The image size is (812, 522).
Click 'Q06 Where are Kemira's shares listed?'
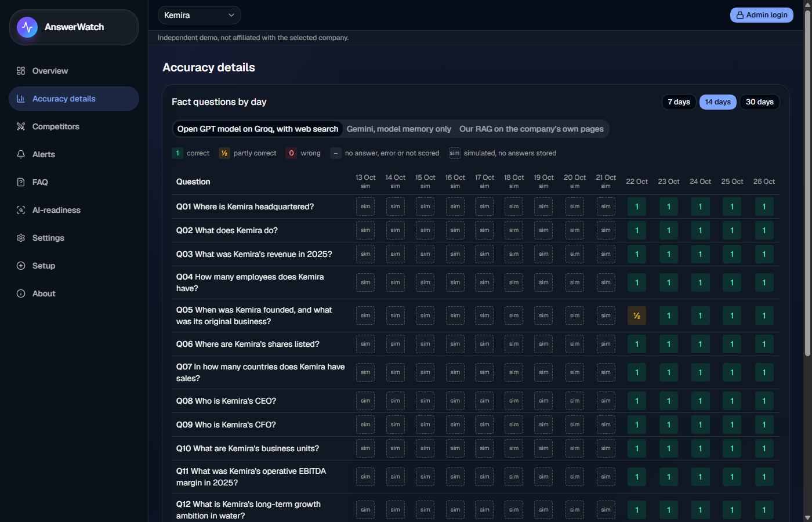(x=248, y=344)
